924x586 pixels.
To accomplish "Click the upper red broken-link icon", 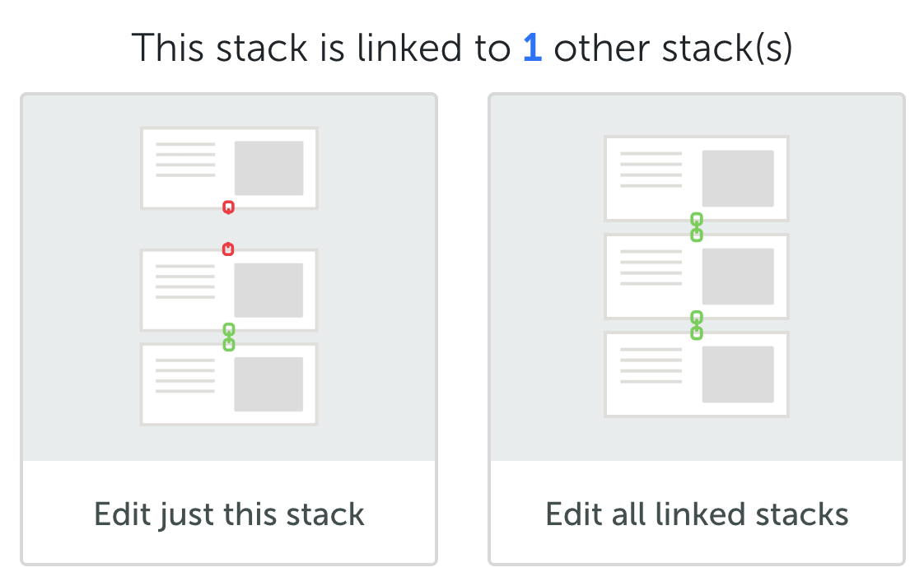I will [x=229, y=207].
